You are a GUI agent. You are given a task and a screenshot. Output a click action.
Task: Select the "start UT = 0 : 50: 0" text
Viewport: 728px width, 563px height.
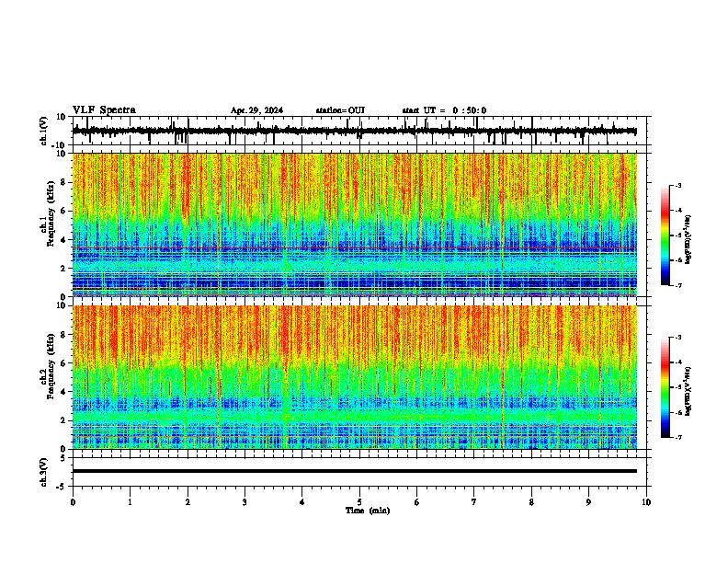(444, 110)
